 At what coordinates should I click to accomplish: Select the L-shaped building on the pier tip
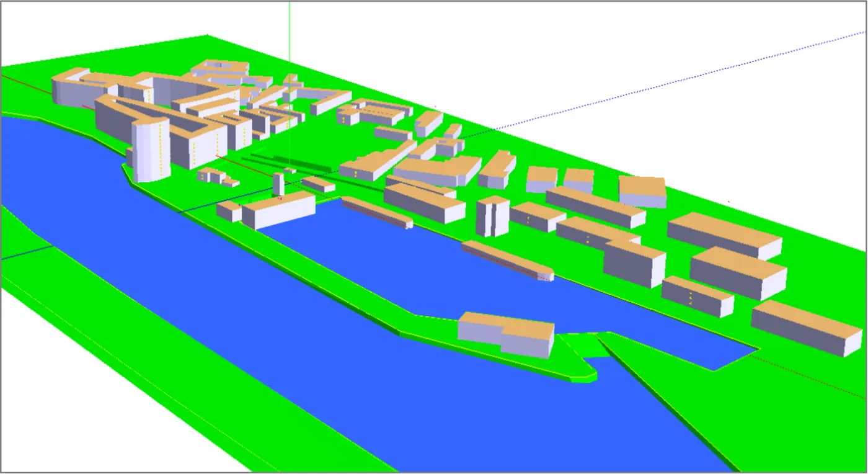(506, 334)
